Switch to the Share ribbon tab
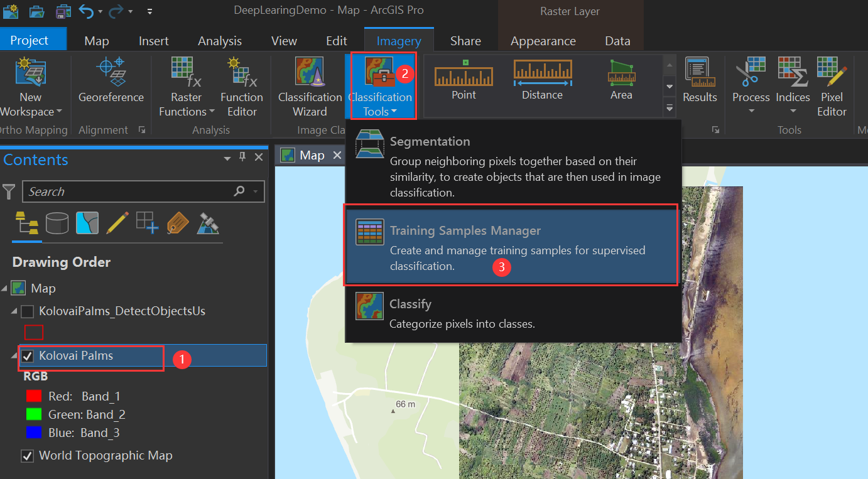Image resolution: width=868 pixels, height=479 pixels. 465,41
